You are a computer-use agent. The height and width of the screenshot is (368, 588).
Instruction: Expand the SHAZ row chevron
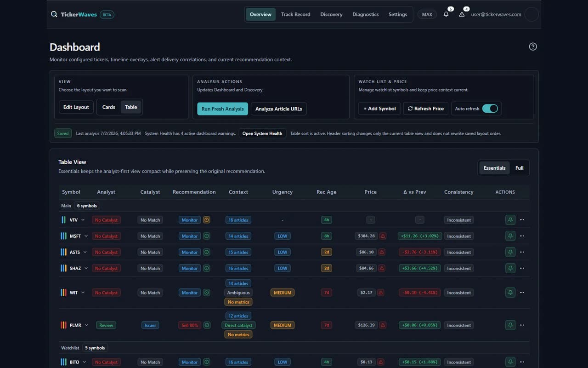tap(86, 268)
